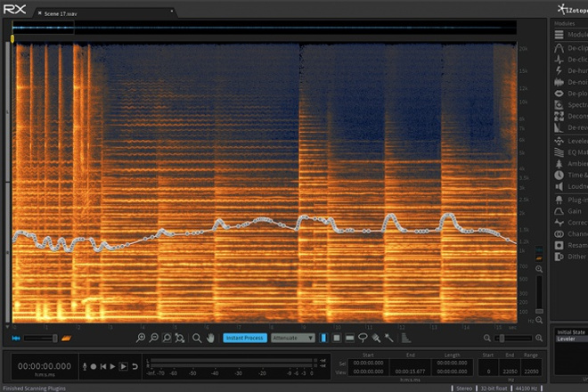588x392 pixels.
Task: Open the Ambience Match module
Action: click(x=571, y=164)
